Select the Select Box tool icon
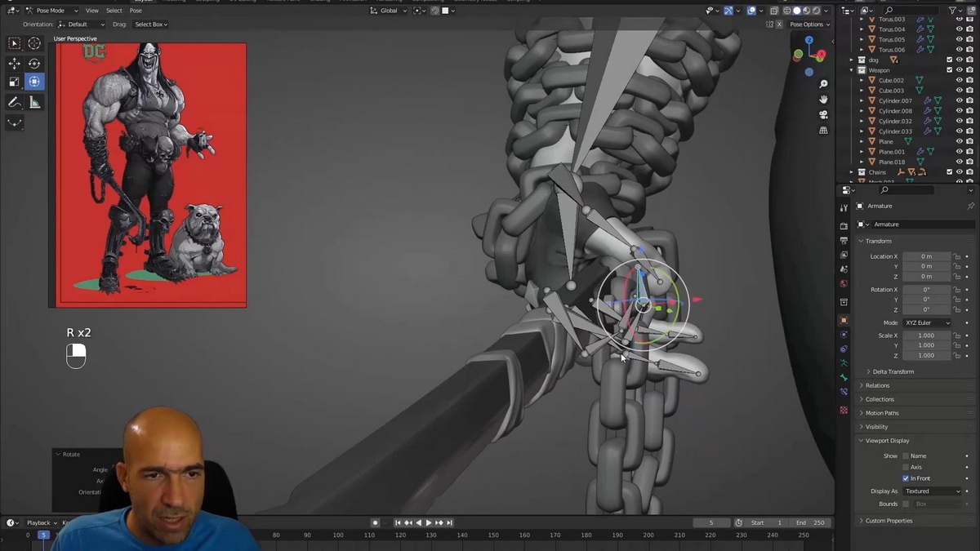The image size is (980, 551). point(15,43)
